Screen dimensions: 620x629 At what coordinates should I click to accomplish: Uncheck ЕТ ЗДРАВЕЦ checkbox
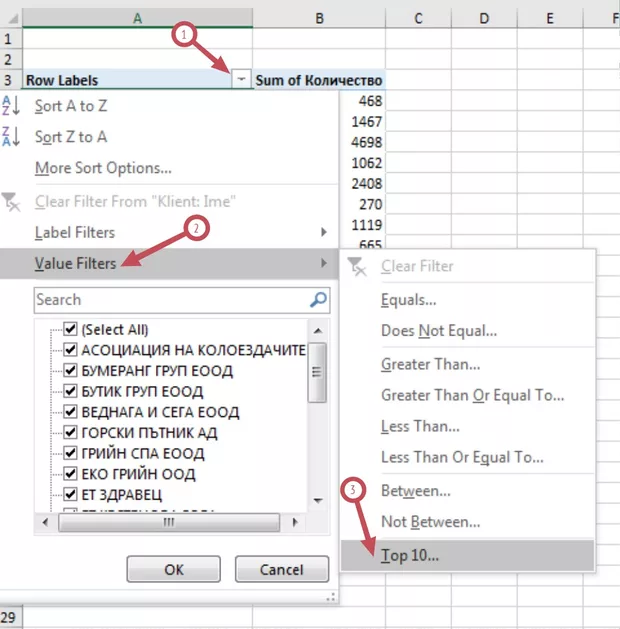point(70,494)
